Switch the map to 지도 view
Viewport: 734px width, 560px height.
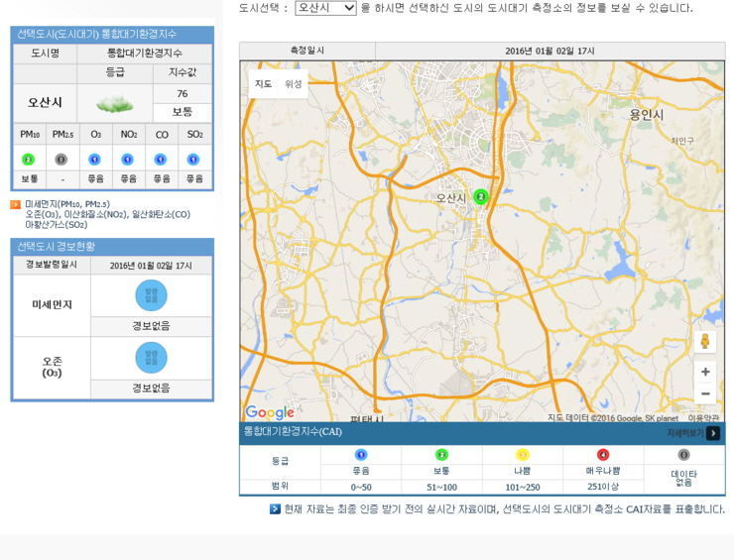tap(263, 84)
